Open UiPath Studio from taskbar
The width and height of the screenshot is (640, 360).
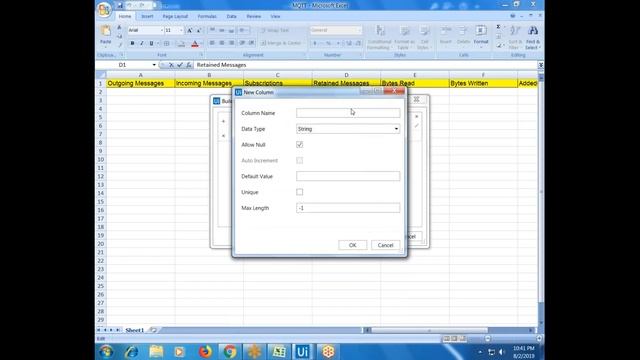(x=302, y=351)
